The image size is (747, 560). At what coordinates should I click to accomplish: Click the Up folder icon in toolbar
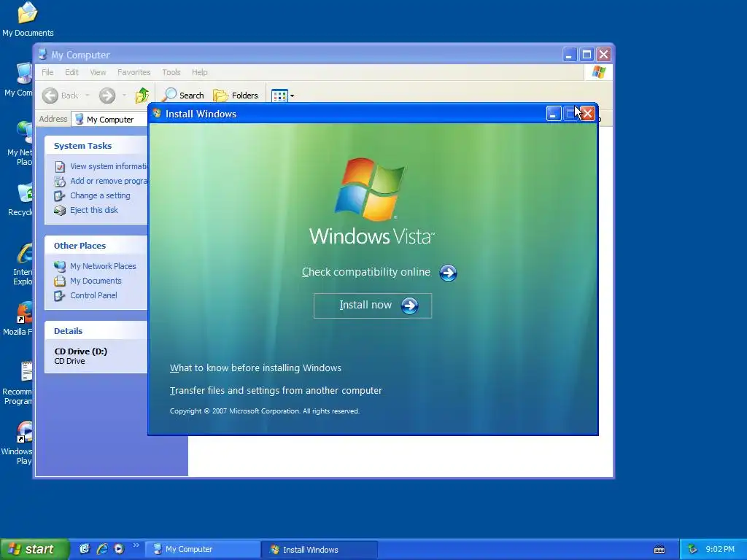pyautogui.click(x=142, y=96)
